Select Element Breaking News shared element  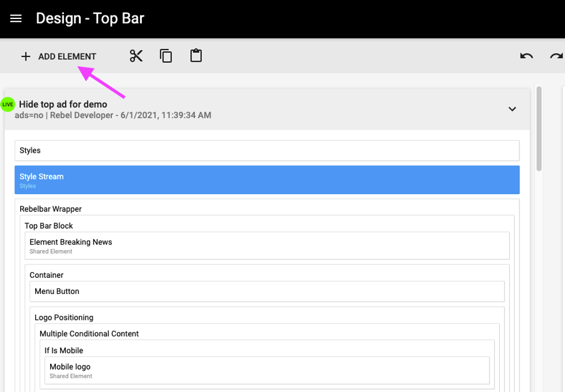[267, 246]
